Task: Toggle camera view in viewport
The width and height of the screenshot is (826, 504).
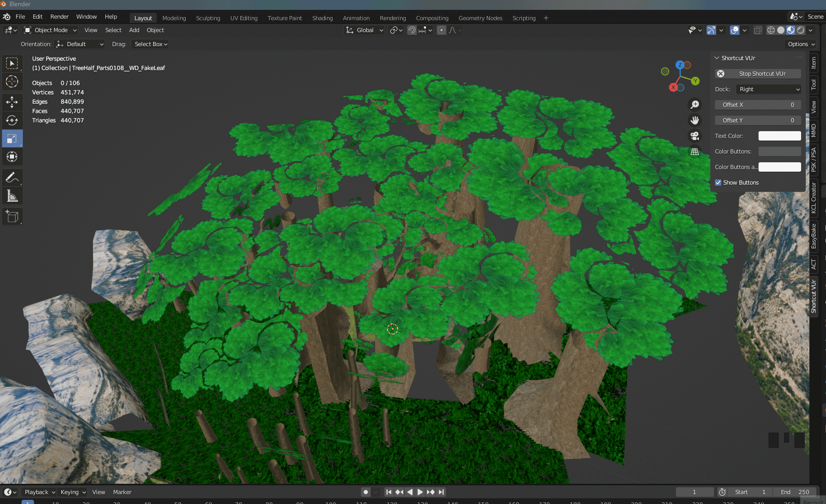Action: point(694,136)
